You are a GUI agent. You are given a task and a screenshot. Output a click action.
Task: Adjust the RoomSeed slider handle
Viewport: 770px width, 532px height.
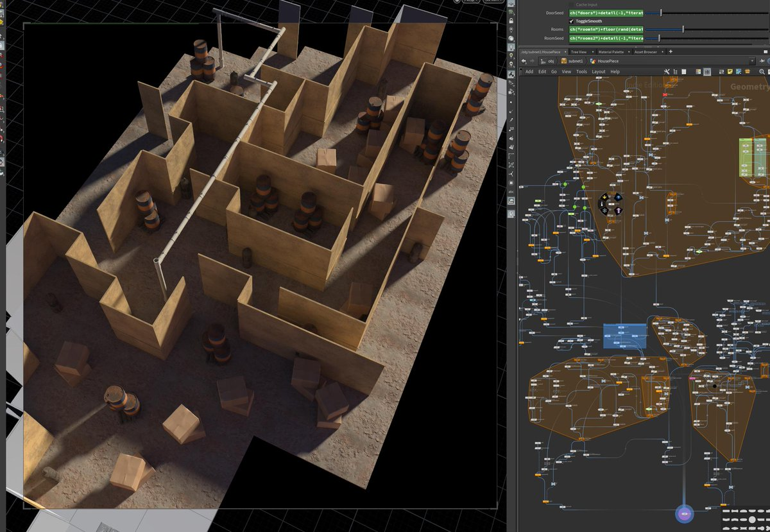[x=659, y=38]
